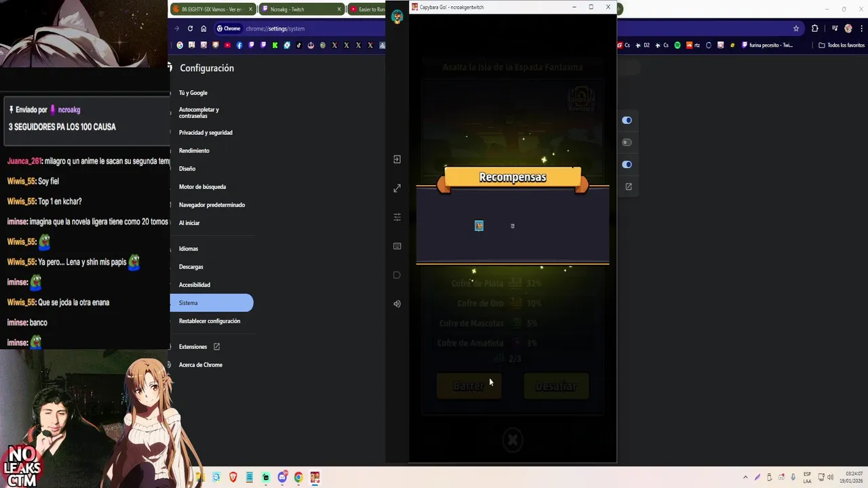Open the Chrome profile avatar
This screenshot has width=868, height=488.
[848, 28]
